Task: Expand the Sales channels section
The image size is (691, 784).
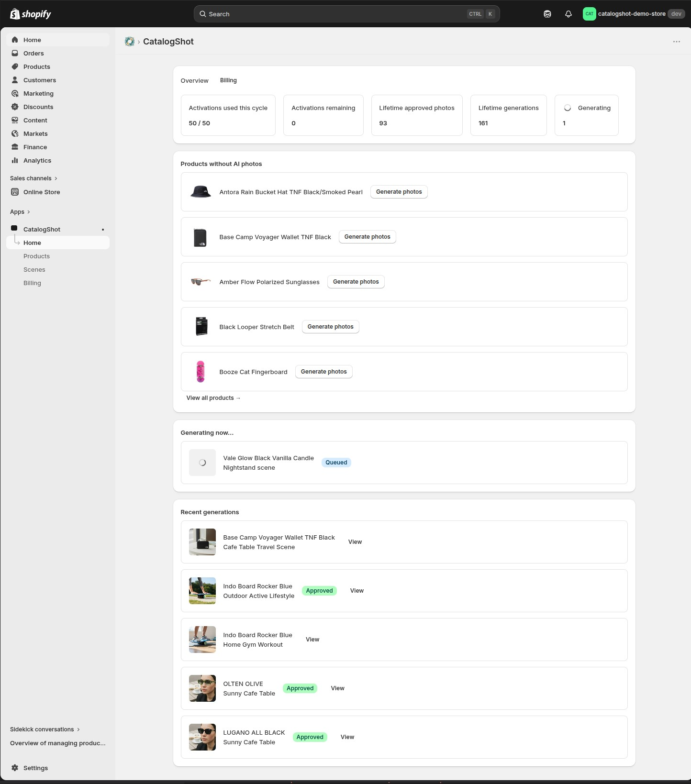Action: 33,178
